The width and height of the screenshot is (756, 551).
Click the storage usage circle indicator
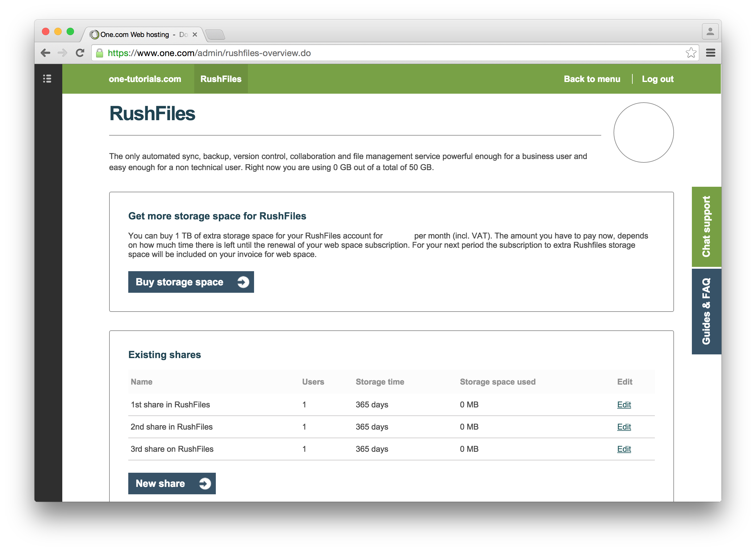click(x=643, y=133)
